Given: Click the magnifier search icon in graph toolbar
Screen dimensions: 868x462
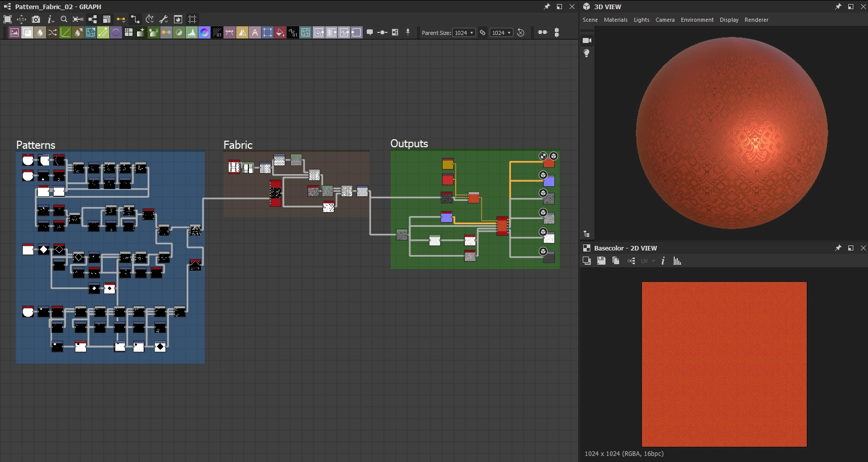Looking at the screenshot, I should (x=64, y=19).
